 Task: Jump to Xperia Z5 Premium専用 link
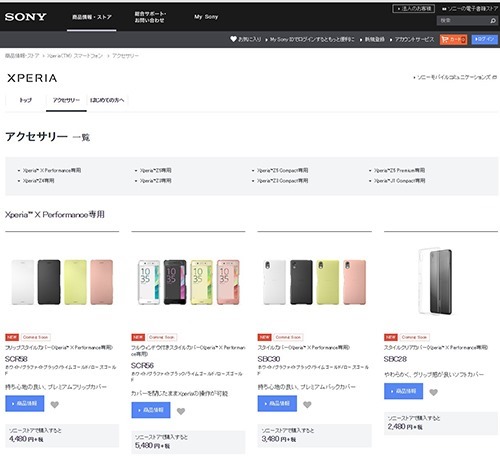[399, 170]
